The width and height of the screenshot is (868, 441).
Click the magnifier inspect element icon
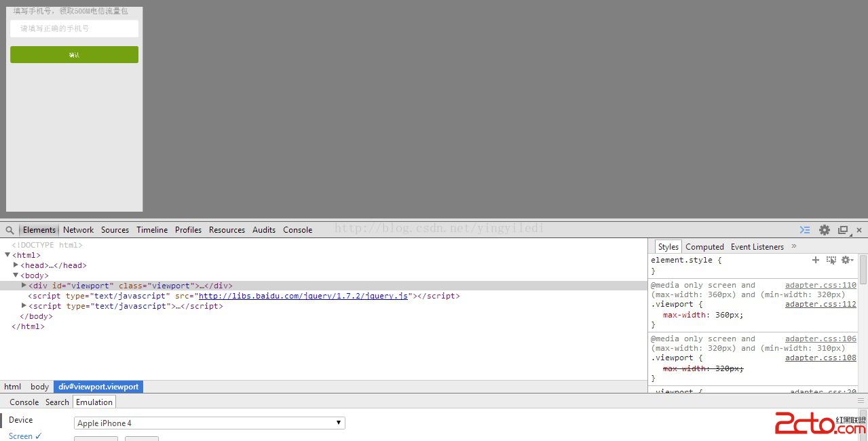(10, 230)
